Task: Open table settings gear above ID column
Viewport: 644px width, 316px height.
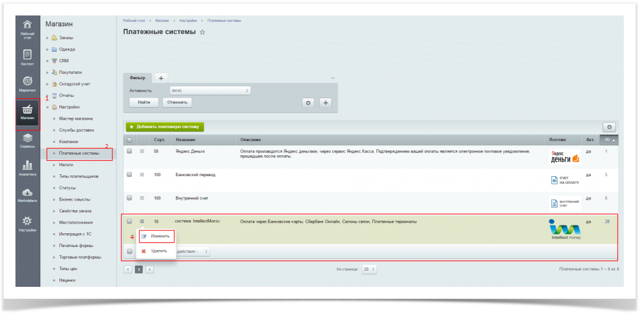Action: 609,127
